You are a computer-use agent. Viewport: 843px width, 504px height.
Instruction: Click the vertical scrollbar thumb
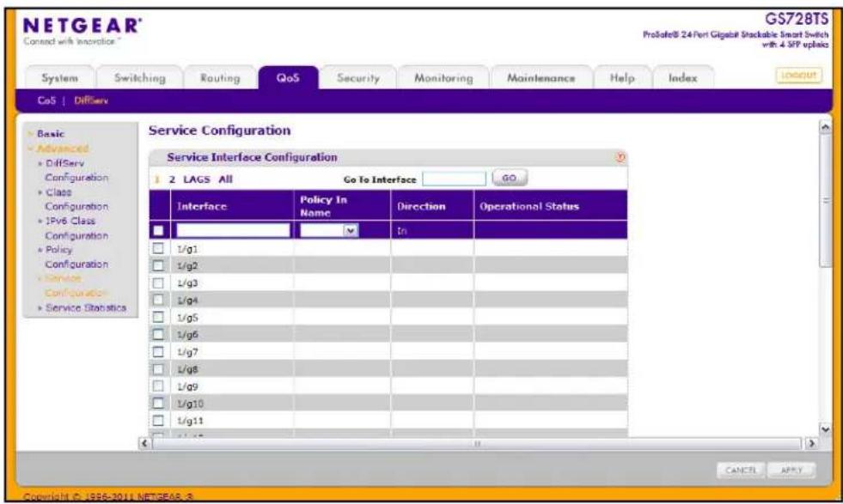click(825, 200)
